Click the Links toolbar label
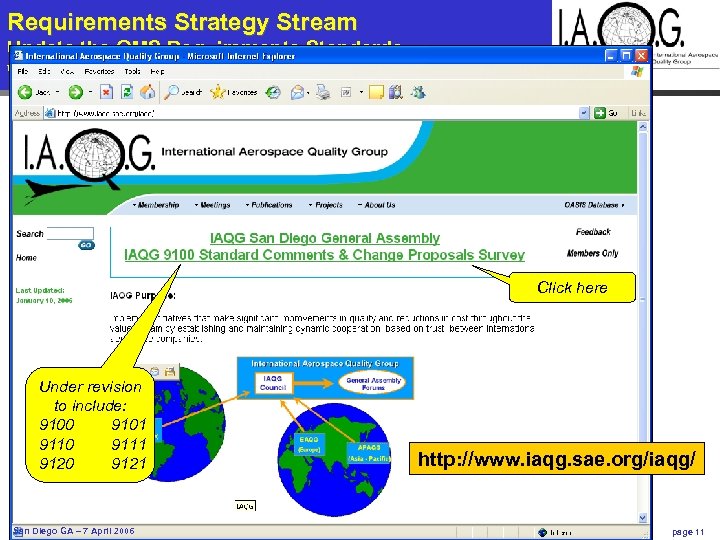Screen dimensions: 720x540 pos(639,113)
